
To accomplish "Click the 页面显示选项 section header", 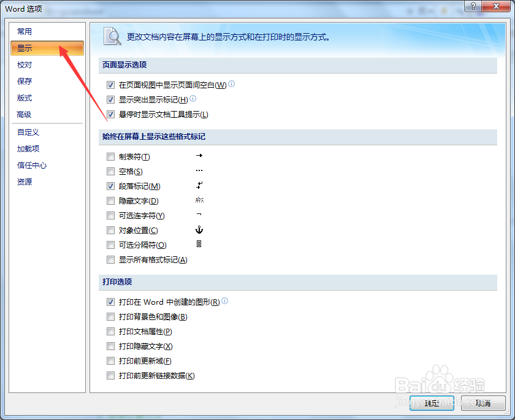I will (x=297, y=65).
